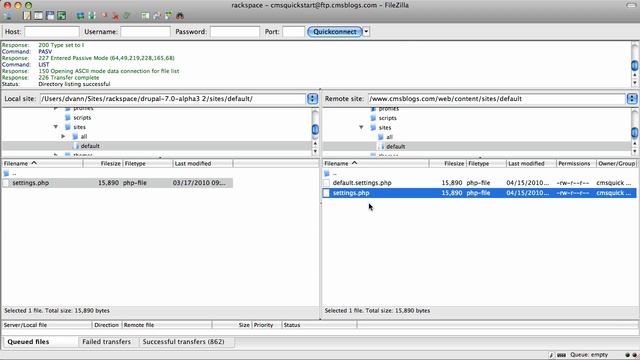Click the process queue toolbar icon

tap(92, 16)
